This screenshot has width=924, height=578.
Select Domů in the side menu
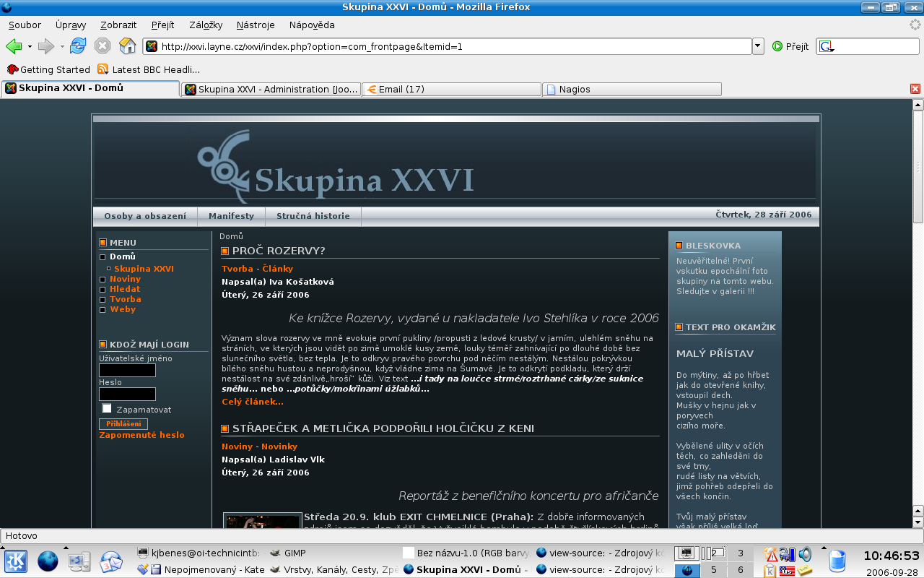(122, 256)
